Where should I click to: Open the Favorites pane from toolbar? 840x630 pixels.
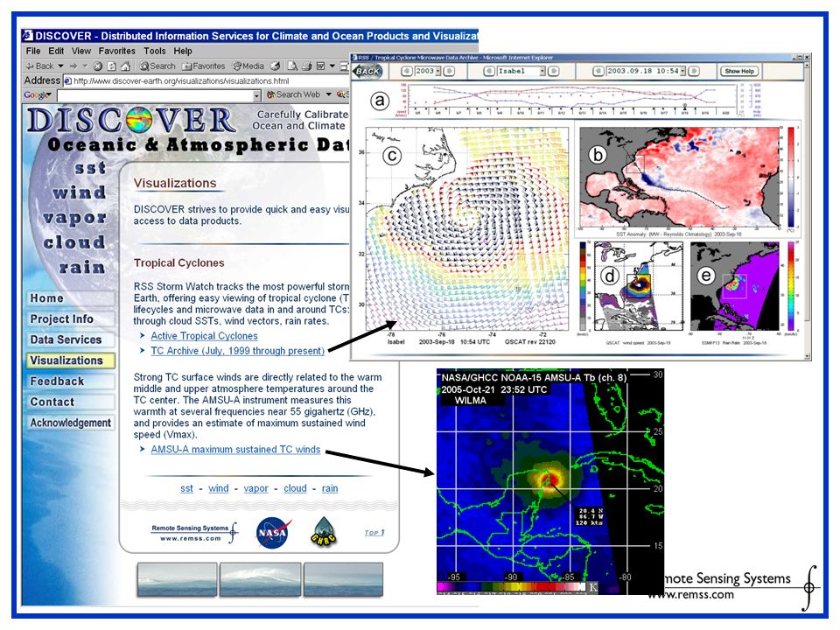pyautogui.click(x=204, y=66)
